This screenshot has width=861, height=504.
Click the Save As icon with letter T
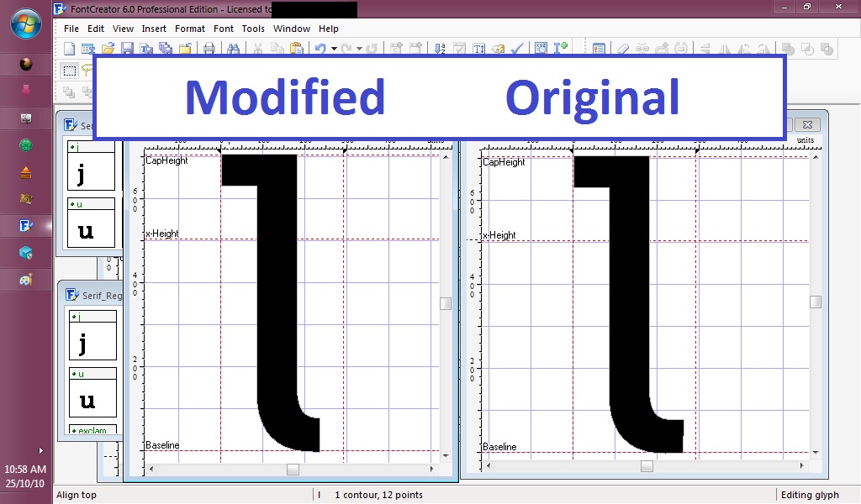click(x=146, y=49)
